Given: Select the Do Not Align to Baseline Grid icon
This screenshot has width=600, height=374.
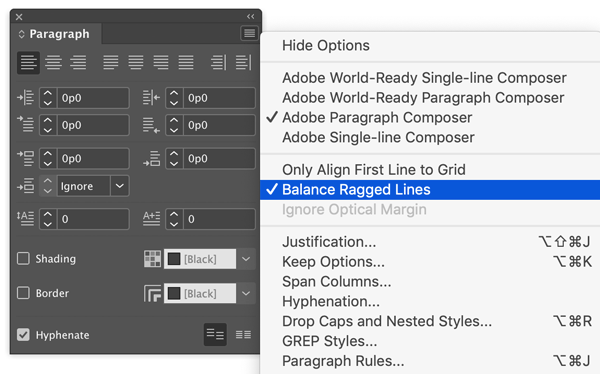Looking at the screenshot, I should 215,335.
